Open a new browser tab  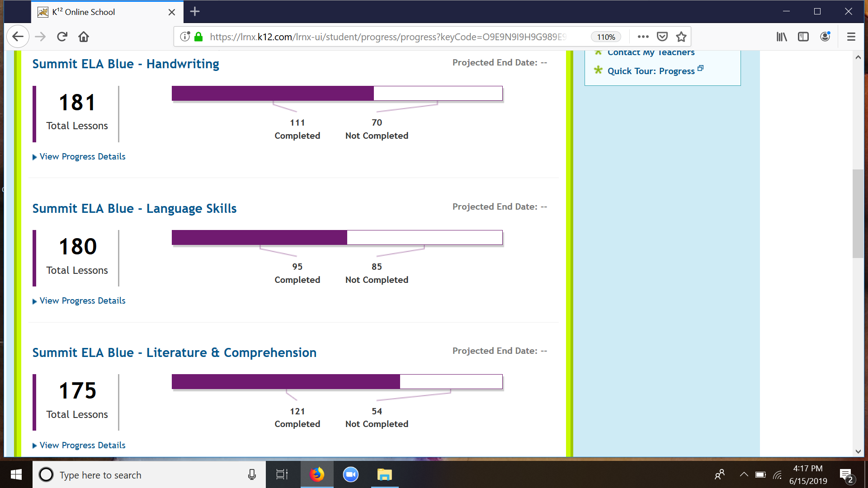[195, 12]
